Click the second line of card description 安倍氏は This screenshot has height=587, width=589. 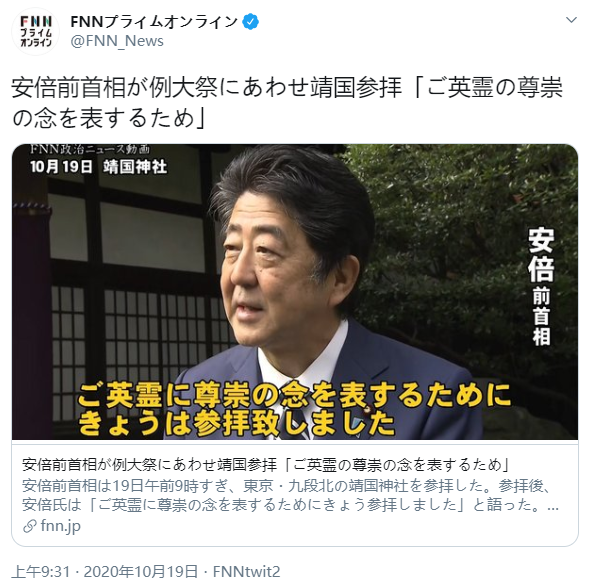290,505
